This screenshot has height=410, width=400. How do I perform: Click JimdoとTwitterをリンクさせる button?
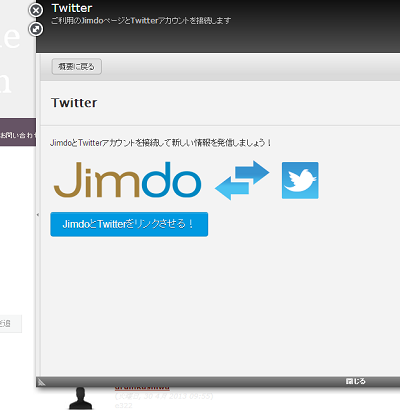[x=129, y=224]
